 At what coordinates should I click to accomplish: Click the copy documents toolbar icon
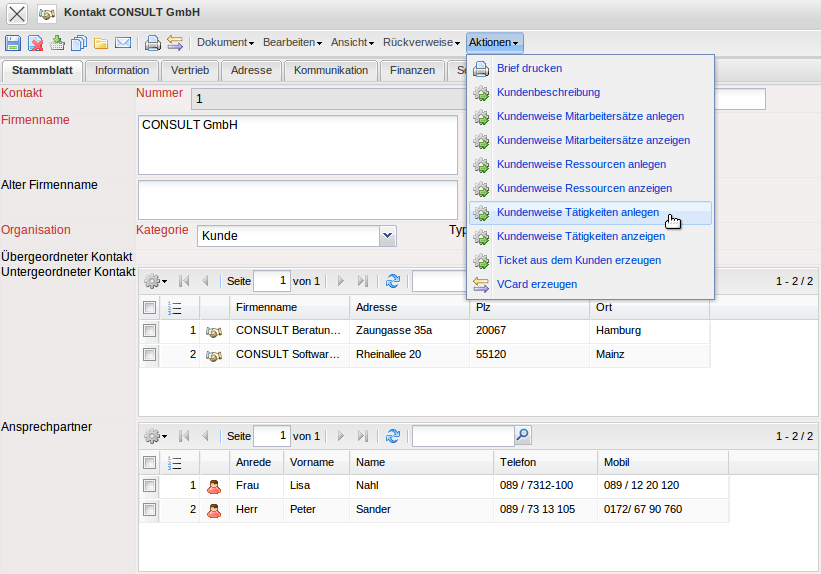coord(79,43)
